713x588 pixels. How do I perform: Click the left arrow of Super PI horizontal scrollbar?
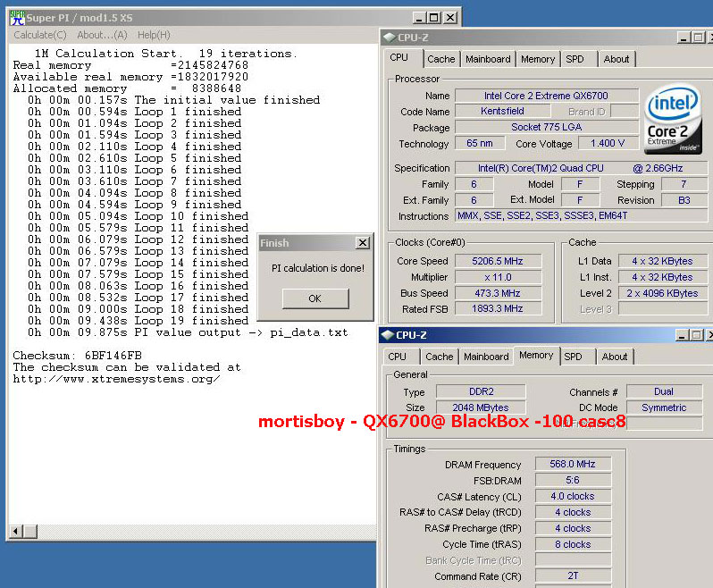(17, 531)
